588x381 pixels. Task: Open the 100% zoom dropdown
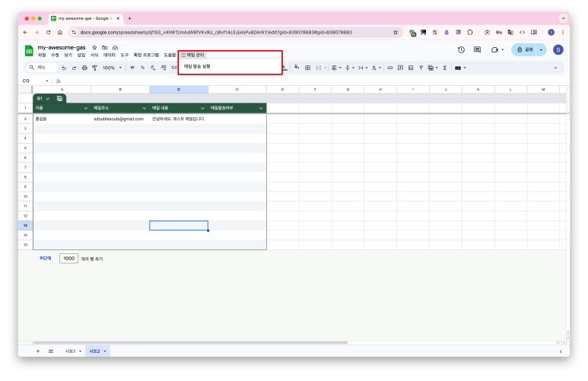[111, 68]
